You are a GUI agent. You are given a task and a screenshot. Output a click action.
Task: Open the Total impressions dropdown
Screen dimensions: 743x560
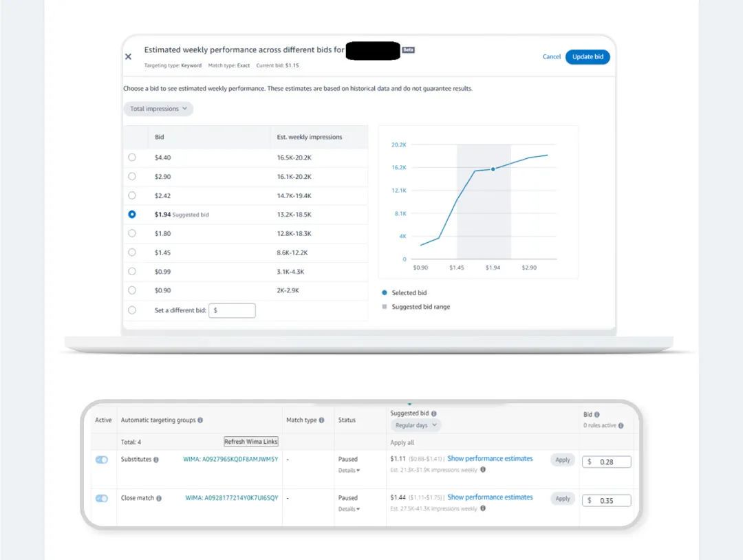(158, 109)
